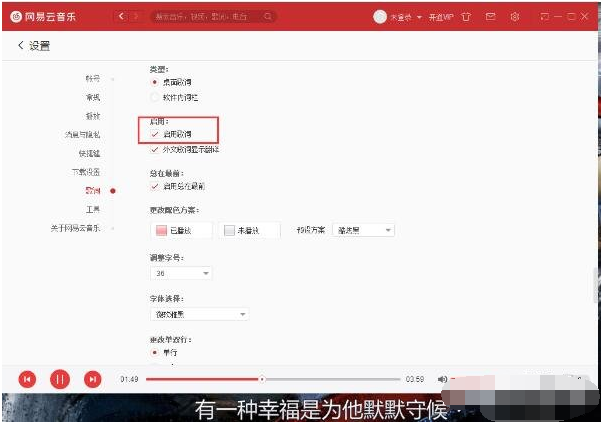Open the 预设方案 preset dropdown
The image size is (602, 423).
click(x=363, y=230)
